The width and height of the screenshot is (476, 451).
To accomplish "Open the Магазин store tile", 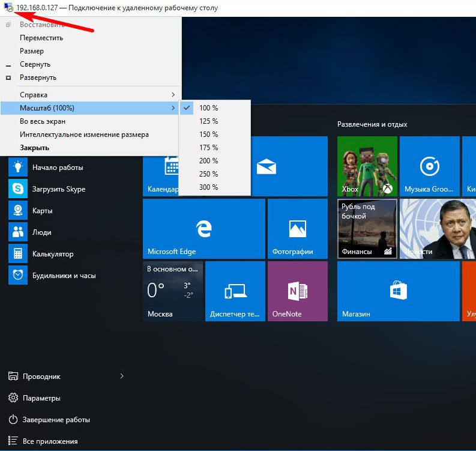I will pyautogui.click(x=399, y=291).
